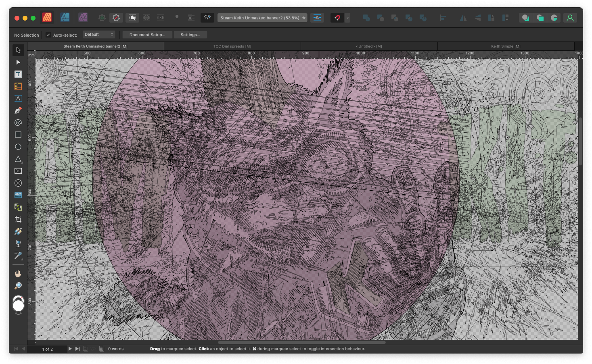Select the Place Image tool
Screen dimensions: 592x364
click(18, 195)
